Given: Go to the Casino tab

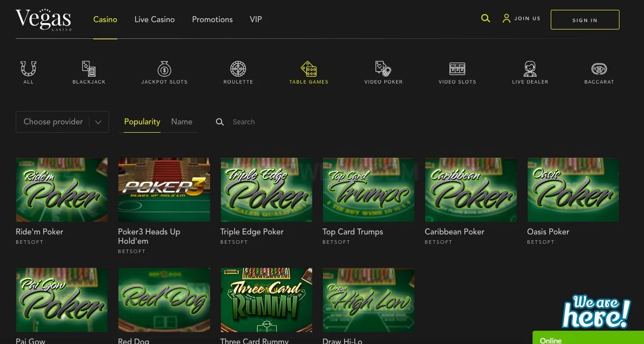Looking at the screenshot, I should coord(105,20).
